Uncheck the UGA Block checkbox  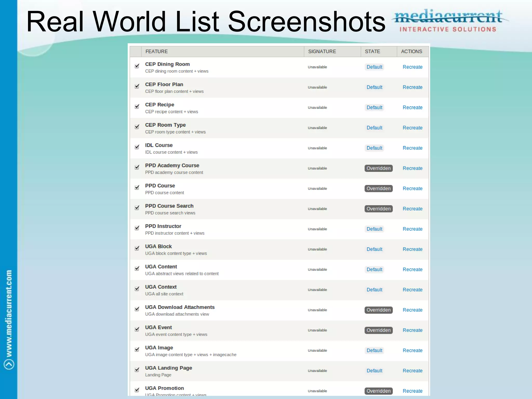click(137, 248)
